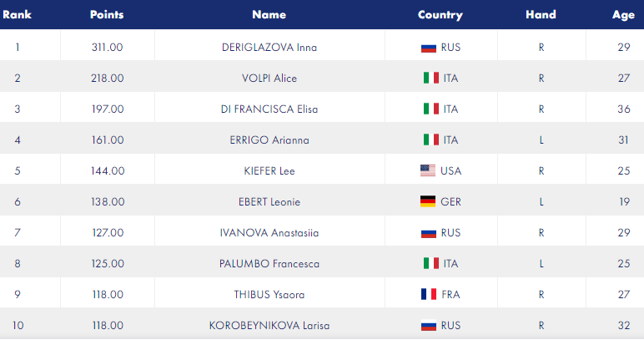Open DI FRANCISCA Elisa's name link
Screen dimensions: 644x340
[269, 109]
